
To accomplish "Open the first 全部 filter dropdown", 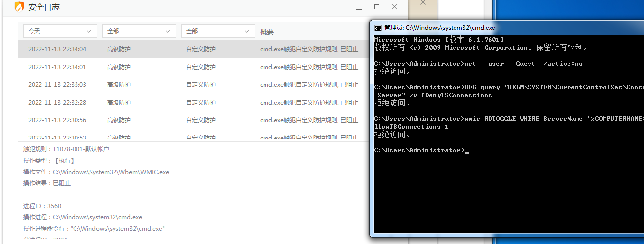I will pyautogui.click(x=139, y=31).
